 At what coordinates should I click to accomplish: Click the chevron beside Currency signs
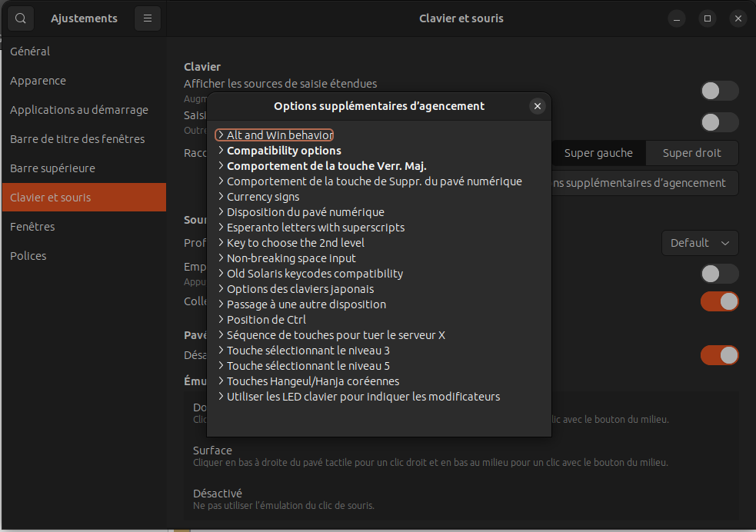[x=221, y=197]
